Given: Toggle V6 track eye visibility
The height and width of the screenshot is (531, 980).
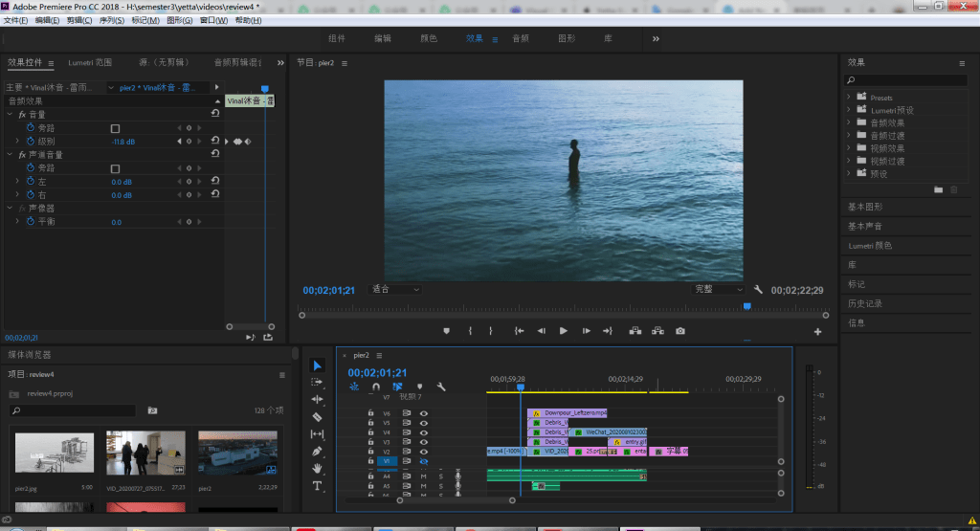Looking at the screenshot, I should coord(424,413).
